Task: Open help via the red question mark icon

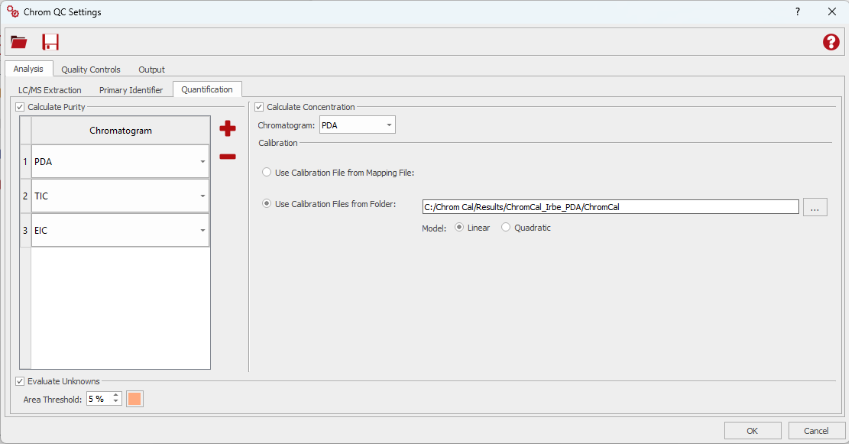Action: pyautogui.click(x=830, y=42)
